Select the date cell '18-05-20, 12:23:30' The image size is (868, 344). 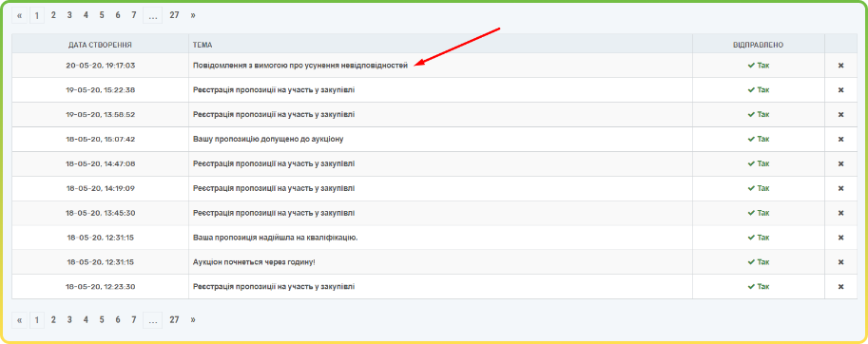100,287
